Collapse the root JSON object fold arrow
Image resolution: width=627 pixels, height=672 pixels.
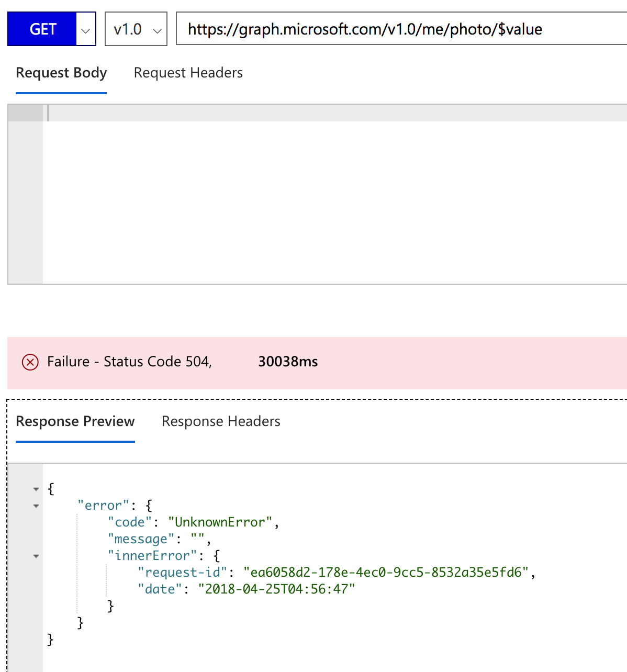(x=36, y=489)
